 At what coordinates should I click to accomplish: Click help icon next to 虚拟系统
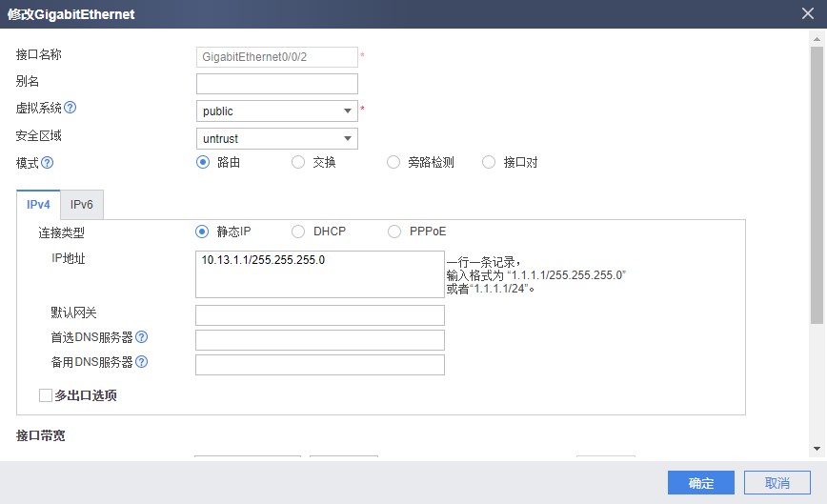coord(70,109)
